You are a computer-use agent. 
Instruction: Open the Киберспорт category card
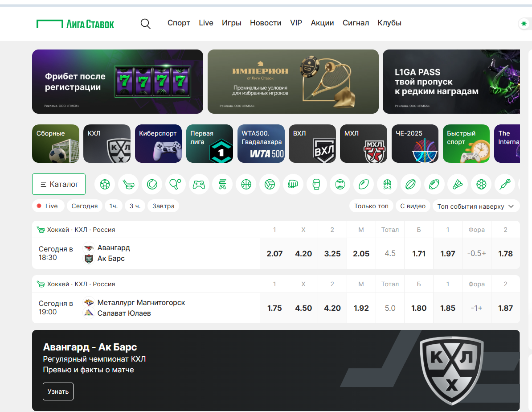tap(159, 144)
